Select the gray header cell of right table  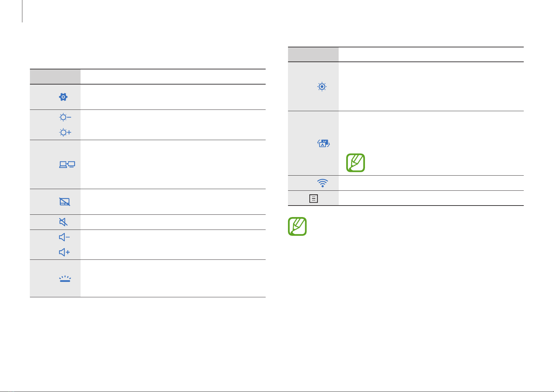[x=313, y=54]
